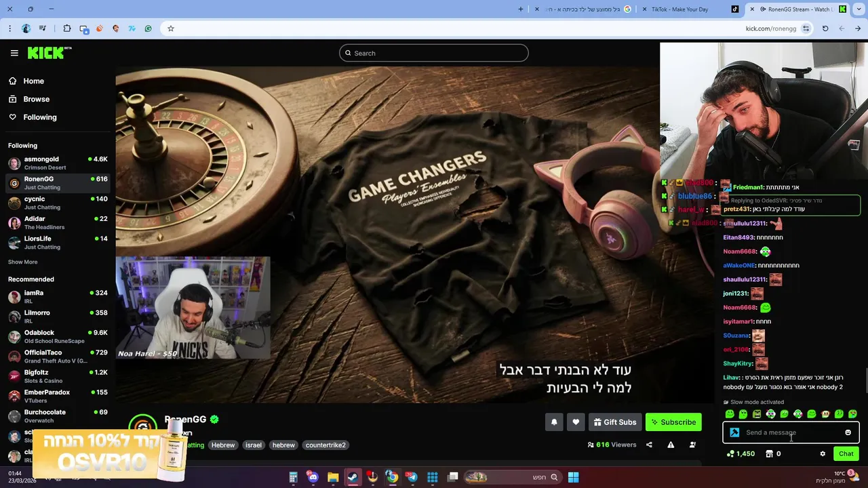Open site settings icon beside URL
This screenshot has width=868, height=488.
806,28
